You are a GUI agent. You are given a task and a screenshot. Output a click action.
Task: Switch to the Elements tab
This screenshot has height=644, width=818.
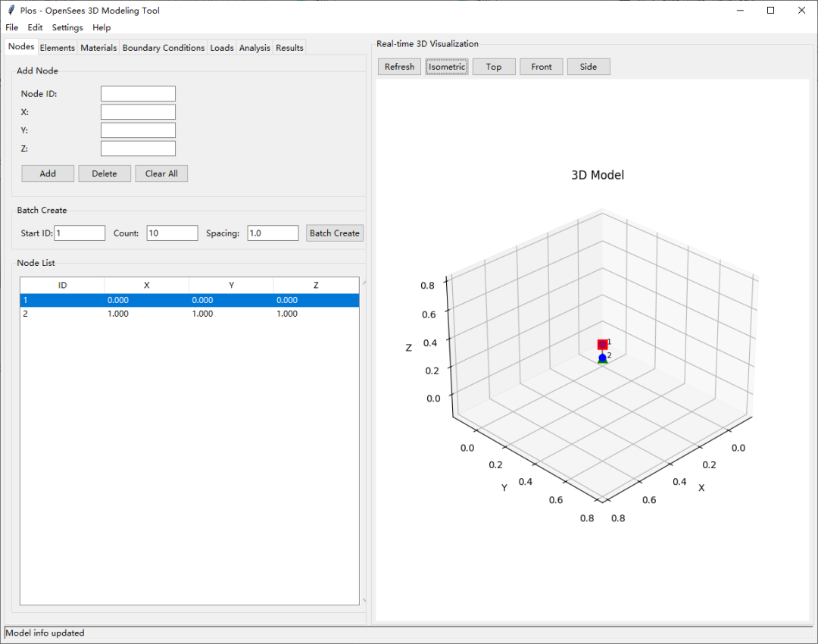pos(58,48)
